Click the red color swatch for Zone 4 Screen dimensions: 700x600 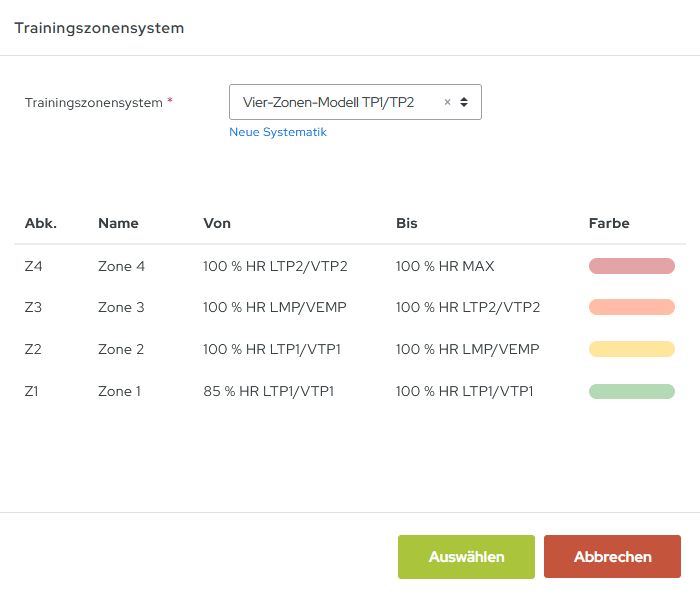pos(631,266)
